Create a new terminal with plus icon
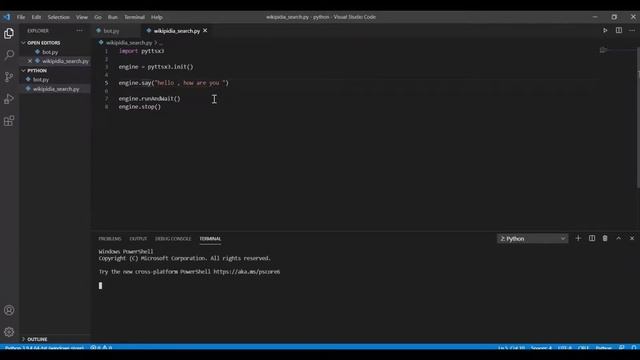 (x=578, y=238)
